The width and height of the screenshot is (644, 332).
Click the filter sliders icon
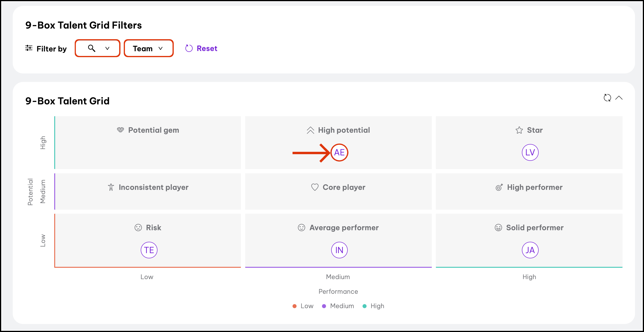pyautogui.click(x=29, y=48)
